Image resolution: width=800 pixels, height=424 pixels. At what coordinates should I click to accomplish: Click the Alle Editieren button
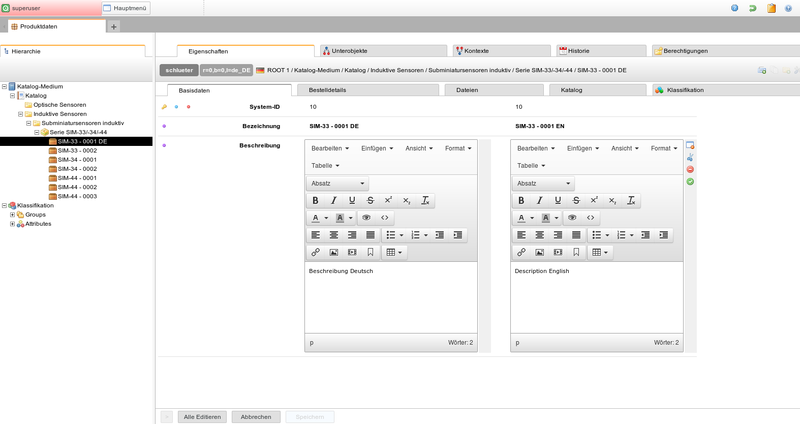(x=203, y=416)
